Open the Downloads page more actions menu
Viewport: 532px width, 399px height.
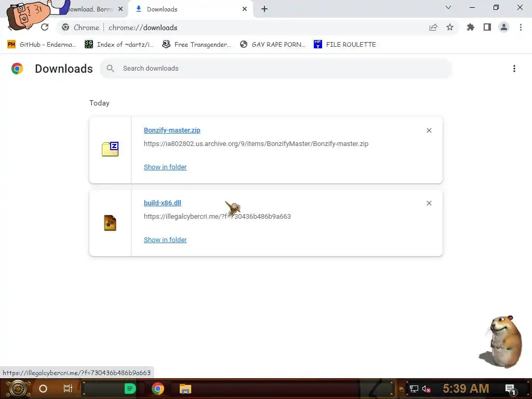(514, 69)
